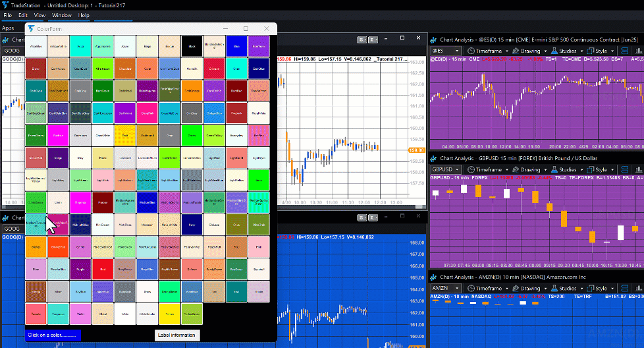644x348 pixels.
Task: Select the Fuchsia color swatch
Action: tap(58, 135)
